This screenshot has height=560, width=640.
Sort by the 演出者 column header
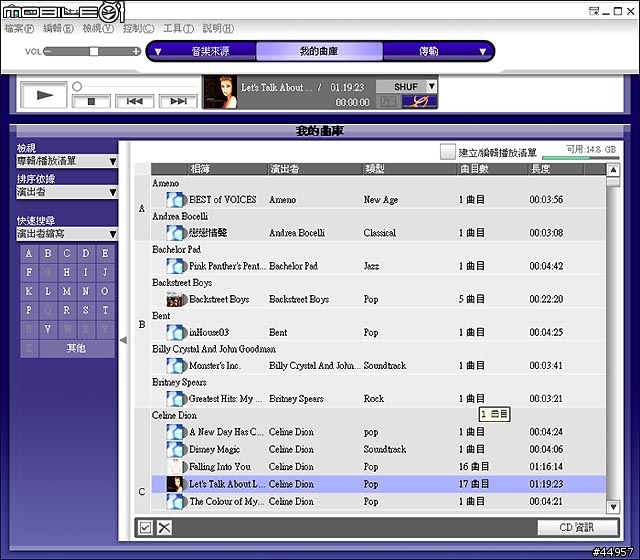tap(315, 169)
